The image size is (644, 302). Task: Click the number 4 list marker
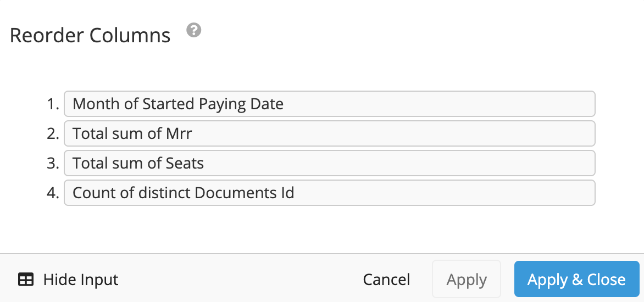click(53, 193)
